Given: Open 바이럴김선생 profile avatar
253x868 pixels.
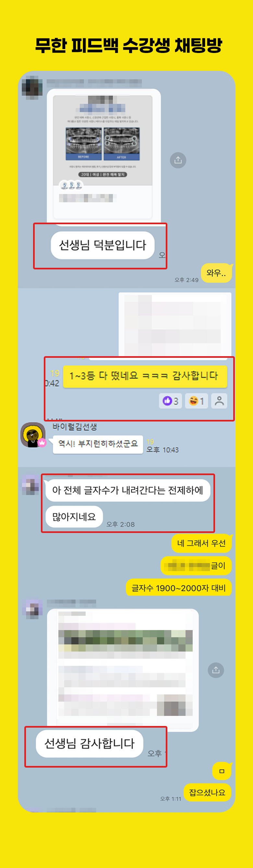Looking at the screenshot, I should tap(33, 435).
